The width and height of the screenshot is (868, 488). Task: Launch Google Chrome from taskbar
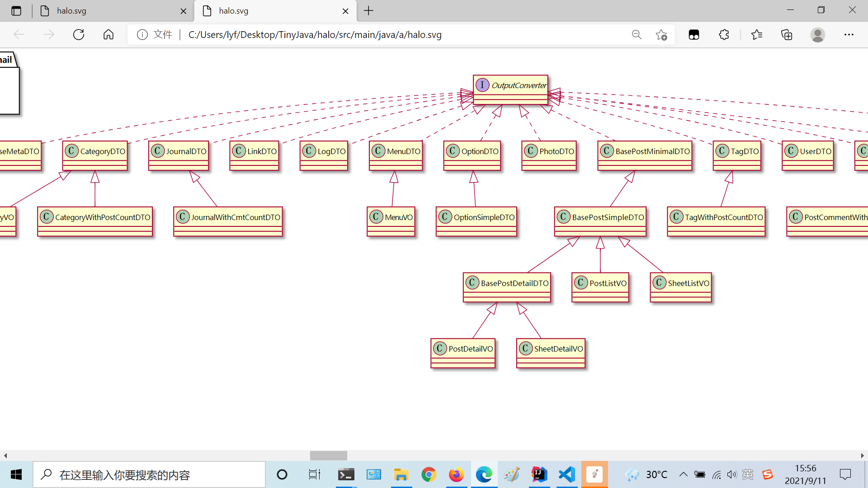pos(429,474)
